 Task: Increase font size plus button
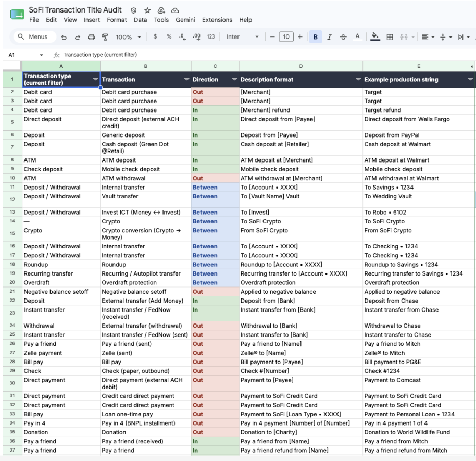coord(300,37)
